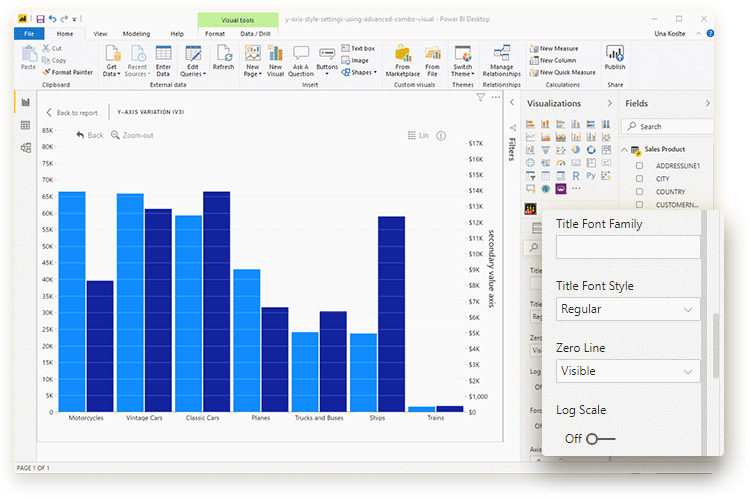This screenshot has width=750, height=500.
Task: Open the Data view from left sidebar
Action: [25, 125]
